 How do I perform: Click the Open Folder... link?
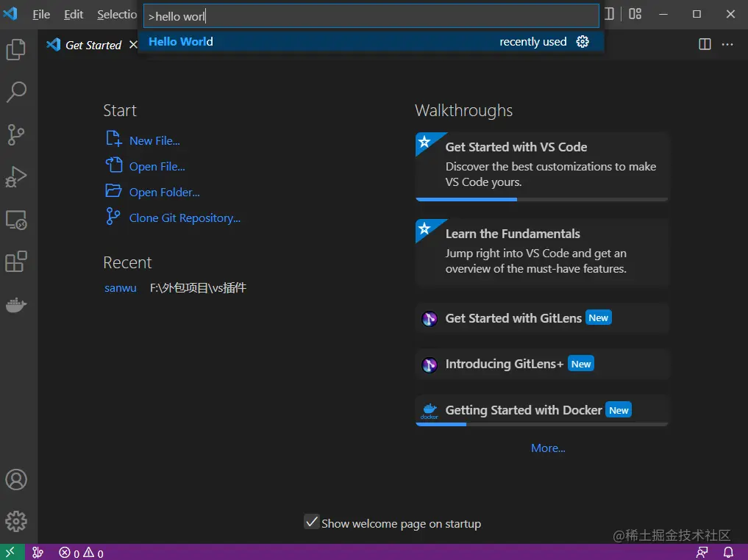tap(165, 192)
